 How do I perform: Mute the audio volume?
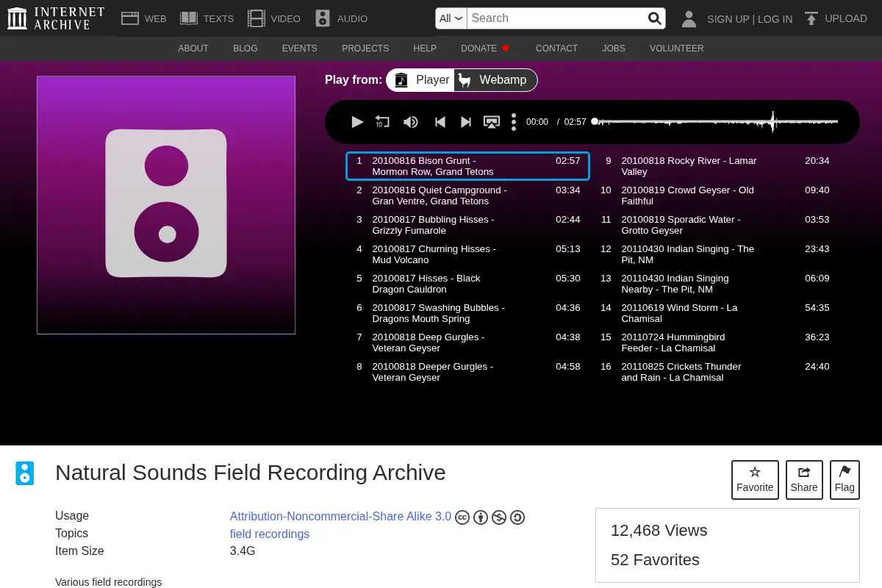tap(411, 122)
